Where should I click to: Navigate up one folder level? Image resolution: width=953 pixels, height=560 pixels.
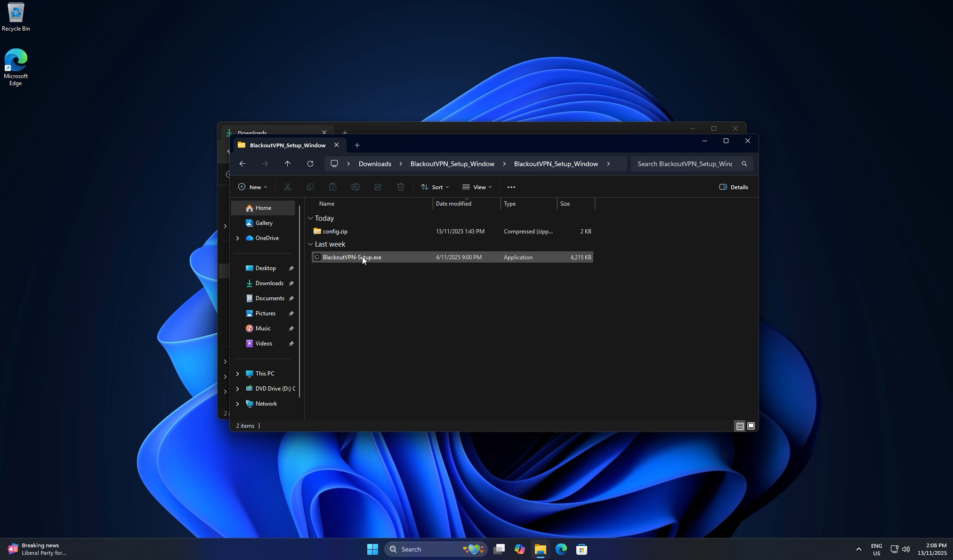coord(287,163)
